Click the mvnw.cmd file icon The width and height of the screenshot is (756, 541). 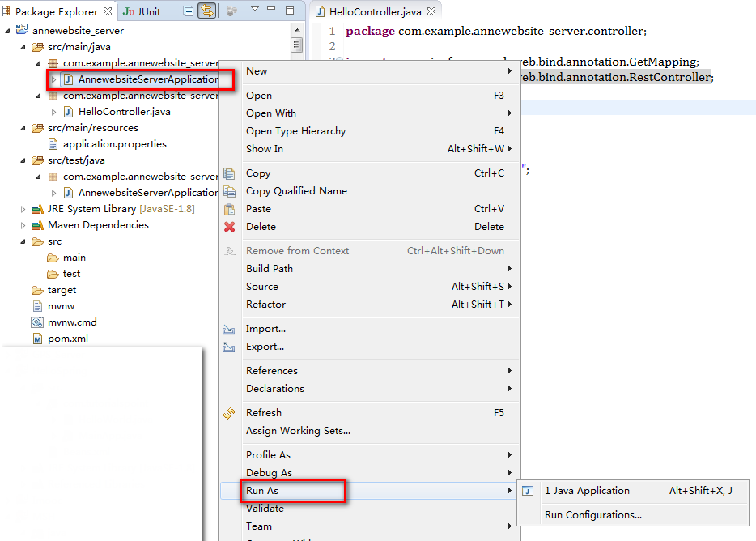point(37,322)
